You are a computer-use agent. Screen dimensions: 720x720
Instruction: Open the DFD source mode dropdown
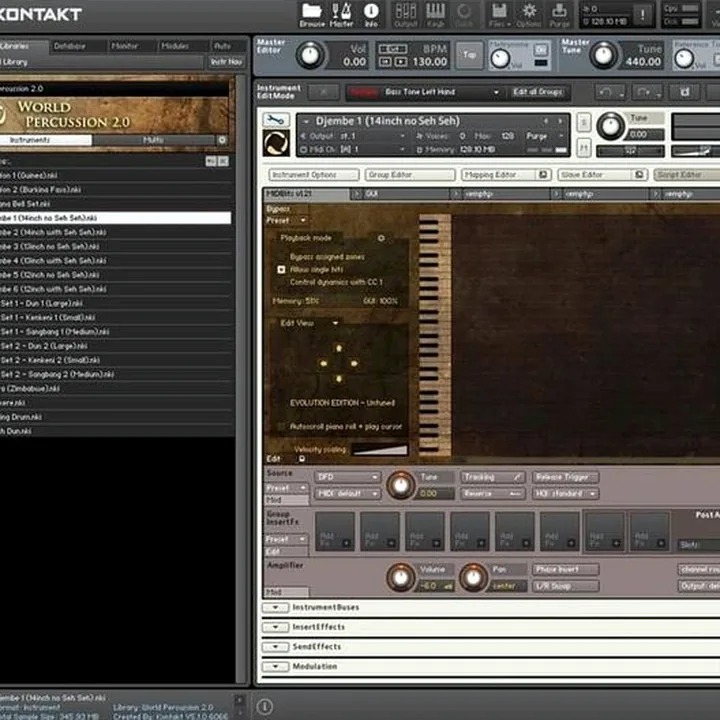tap(348, 478)
